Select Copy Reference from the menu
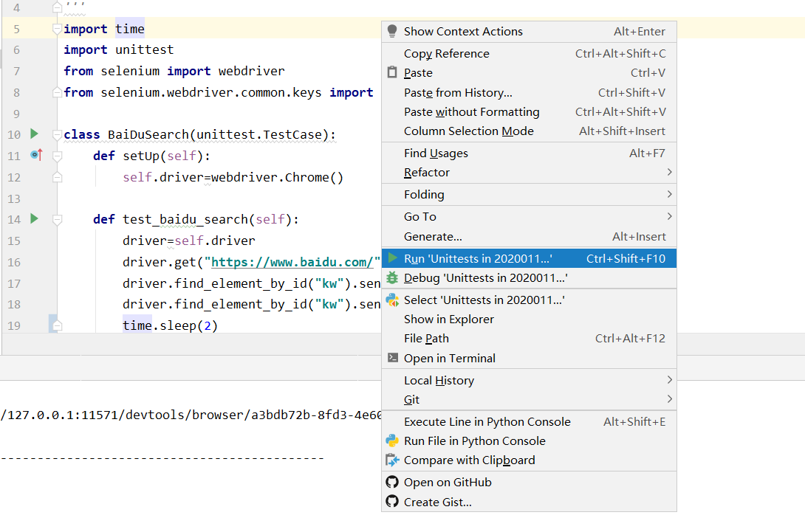Image resolution: width=805 pixels, height=532 pixels. coord(529,53)
